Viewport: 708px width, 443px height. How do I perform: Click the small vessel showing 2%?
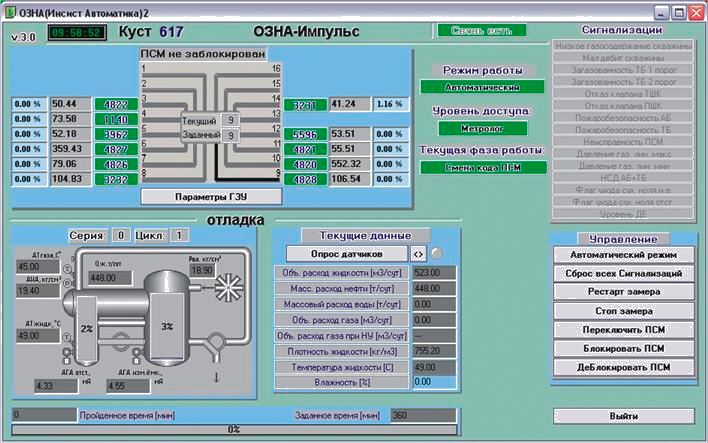[x=87, y=328]
